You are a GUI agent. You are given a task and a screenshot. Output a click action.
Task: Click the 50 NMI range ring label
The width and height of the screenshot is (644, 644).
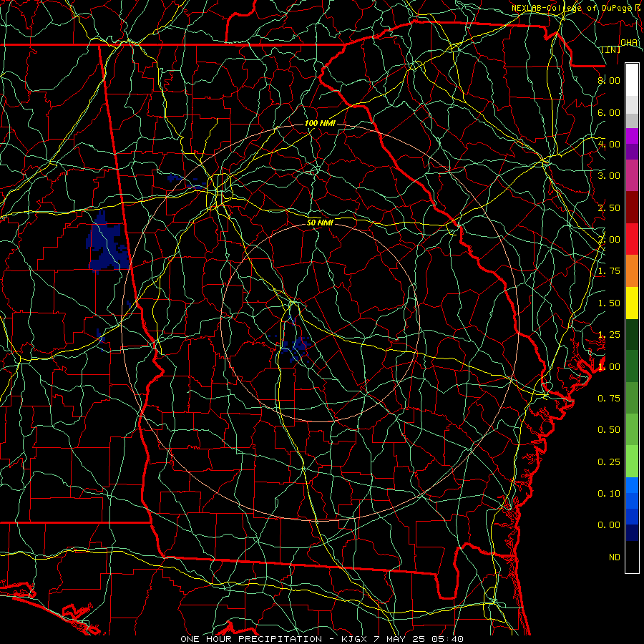[320, 223]
